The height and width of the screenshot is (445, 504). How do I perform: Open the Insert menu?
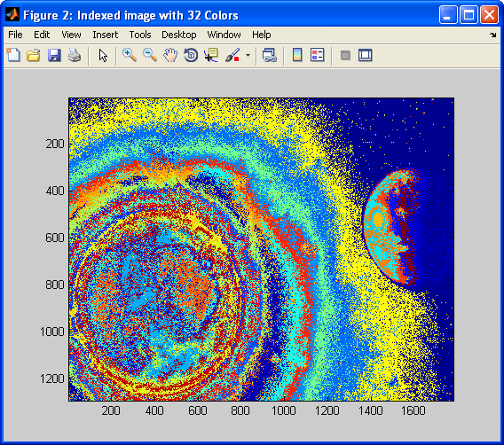pyautogui.click(x=105, y=35)
